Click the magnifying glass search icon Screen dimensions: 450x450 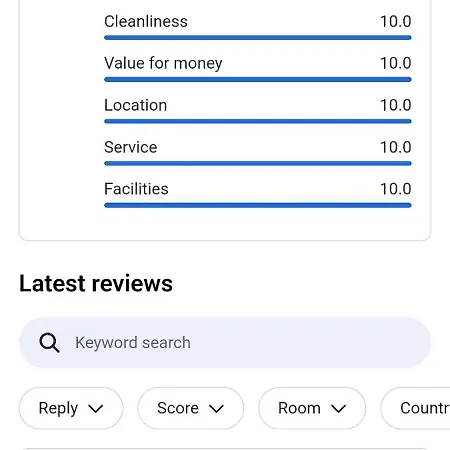point(49,343)
